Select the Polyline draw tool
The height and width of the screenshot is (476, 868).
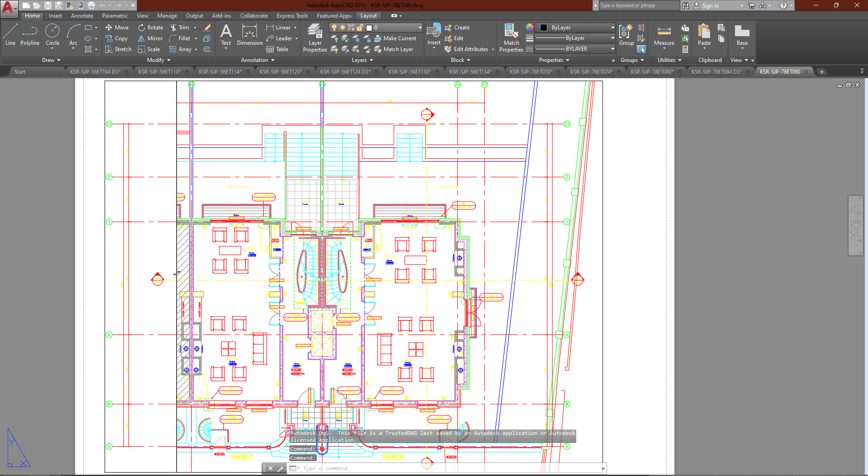pos(29,35)
